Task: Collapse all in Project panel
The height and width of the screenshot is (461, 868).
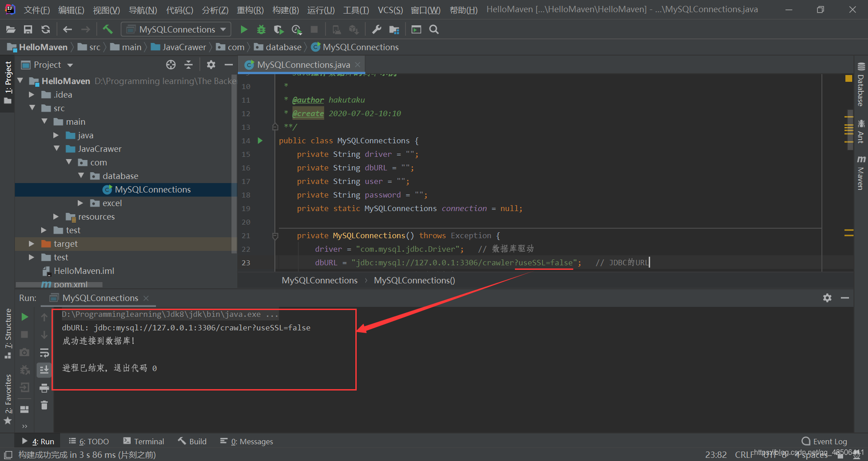Action: pos(189,65)
